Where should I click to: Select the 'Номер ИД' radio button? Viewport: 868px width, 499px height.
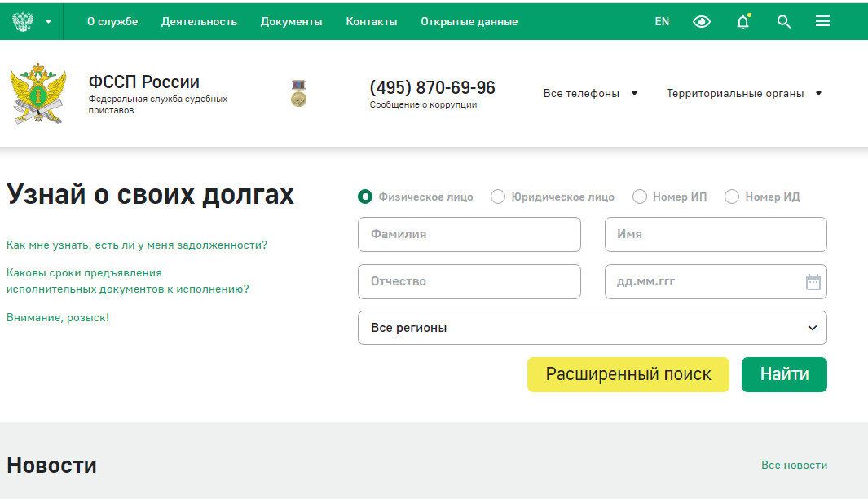732,197
